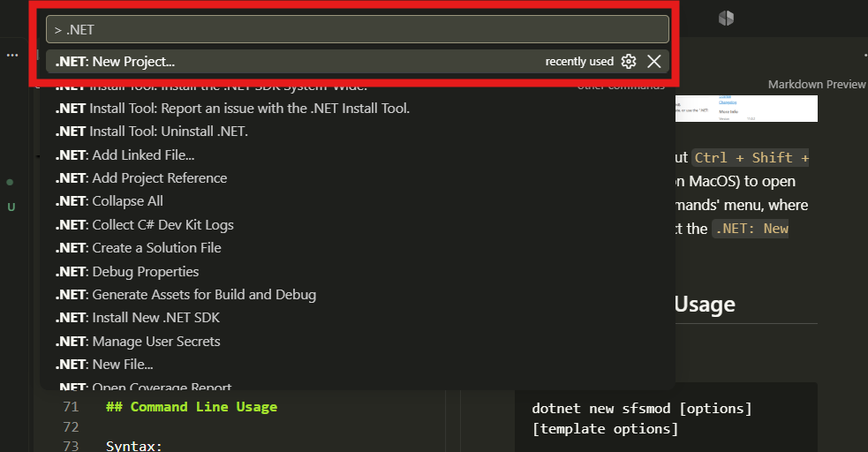Choose '.NET Install Tool: Uninstall .NET.'

click(x=357, y=132)
